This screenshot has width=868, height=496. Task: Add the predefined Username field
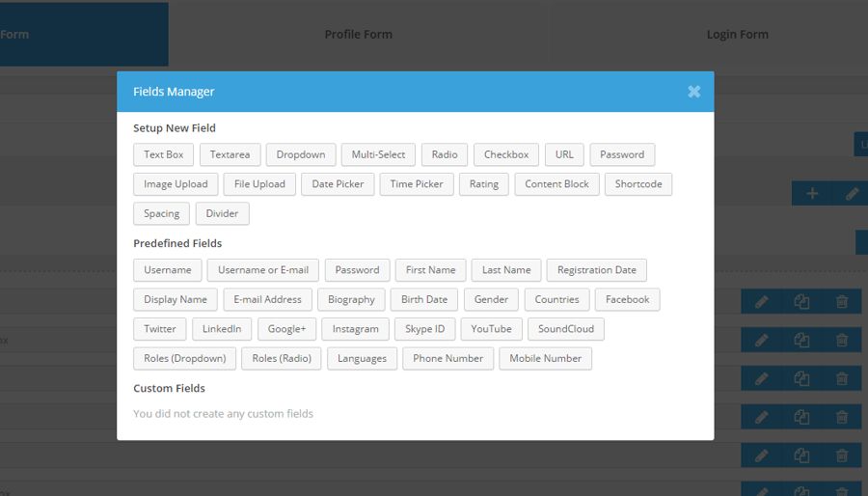coord(167,270)
